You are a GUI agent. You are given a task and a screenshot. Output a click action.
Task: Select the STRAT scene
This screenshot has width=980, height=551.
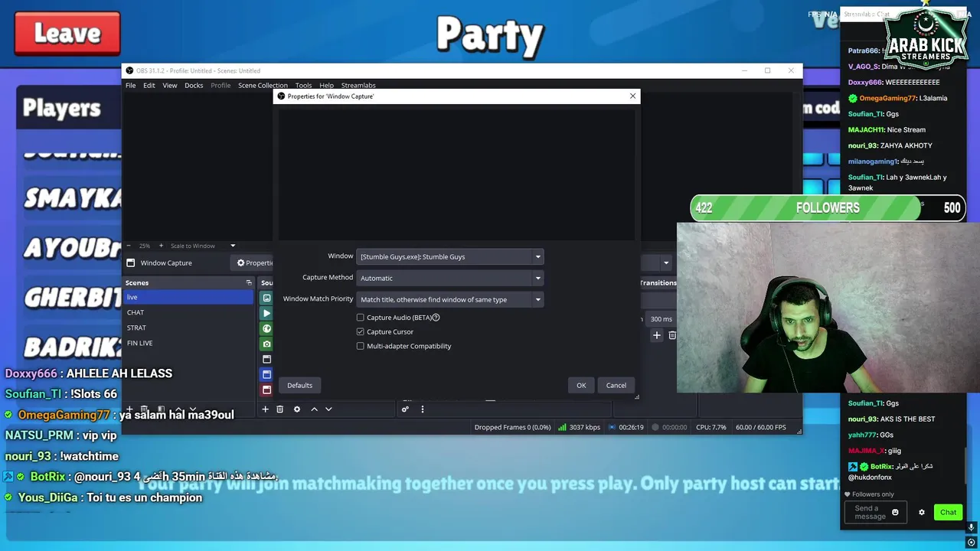(x=188, y=328)
